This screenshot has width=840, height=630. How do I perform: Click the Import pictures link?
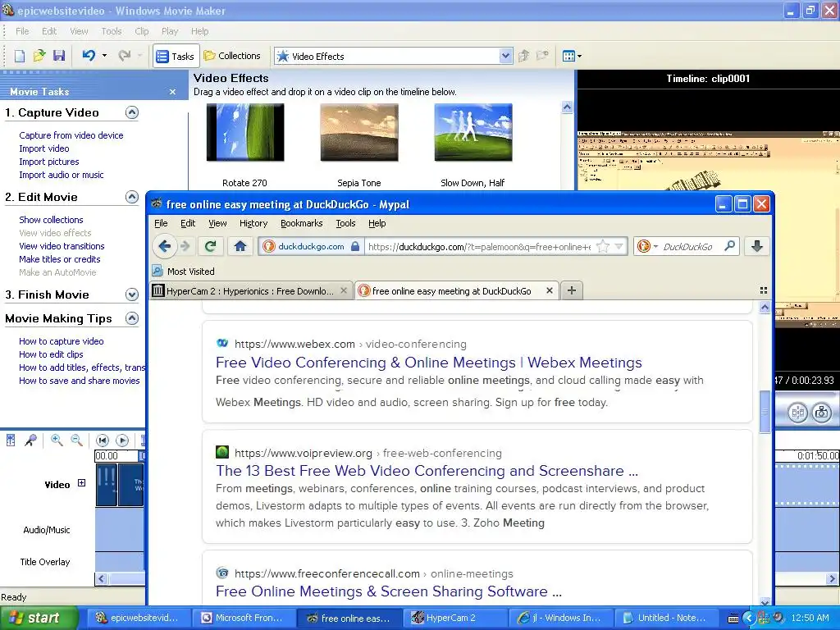click(x=48, y=162)
